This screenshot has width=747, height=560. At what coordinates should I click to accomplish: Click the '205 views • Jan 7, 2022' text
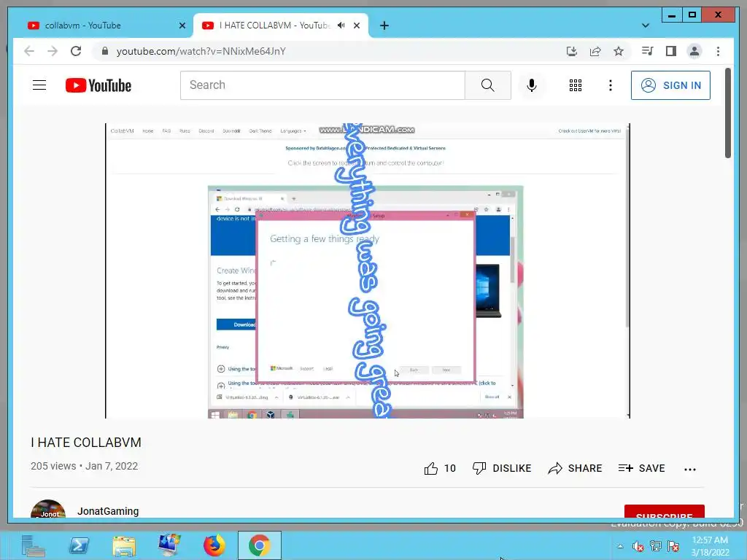click(x=85, y=466)
